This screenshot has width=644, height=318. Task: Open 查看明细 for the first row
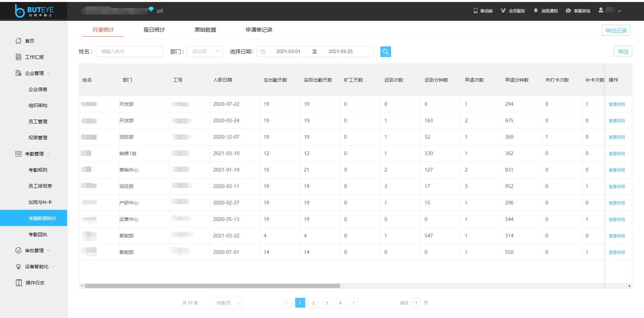pyautogui.click(x=617, y=104)
